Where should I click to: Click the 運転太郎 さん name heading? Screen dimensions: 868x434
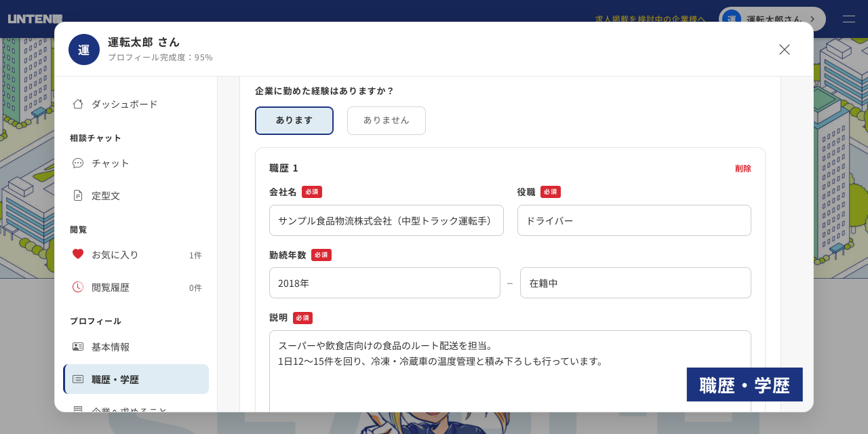click(x=144, y=41)
